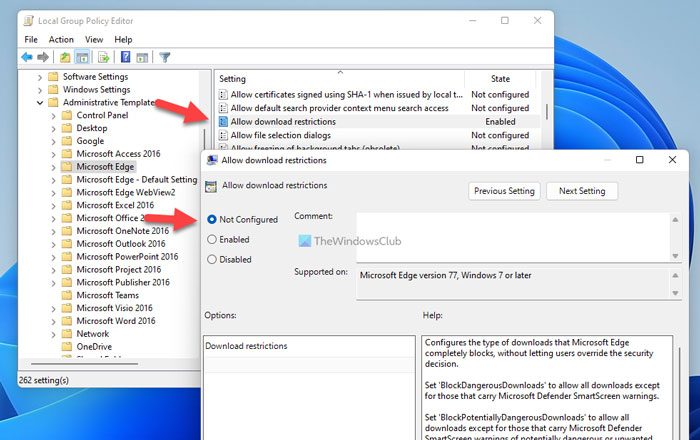The height and width of the screenshot is (440, 700).
Task: Select Microsoft PowerPoint 2016 in the tree
Action: (x=127, y=257)
